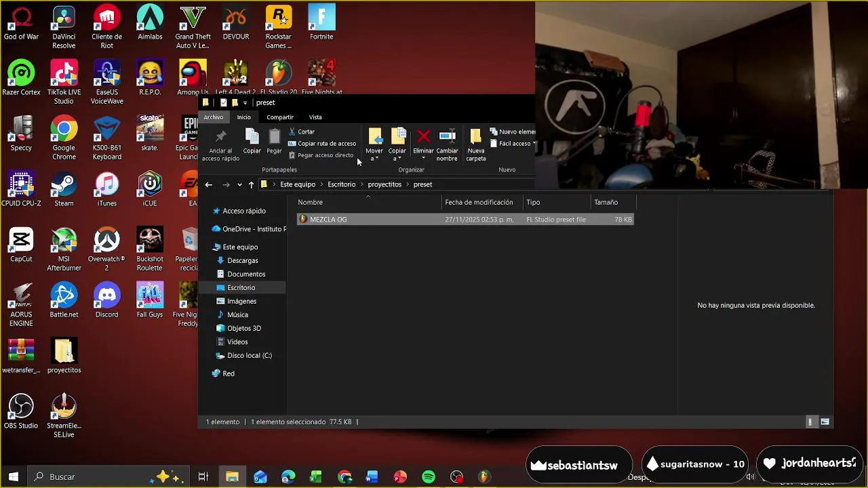Sort by the Tamaño column header

click(x=613, y=202)
